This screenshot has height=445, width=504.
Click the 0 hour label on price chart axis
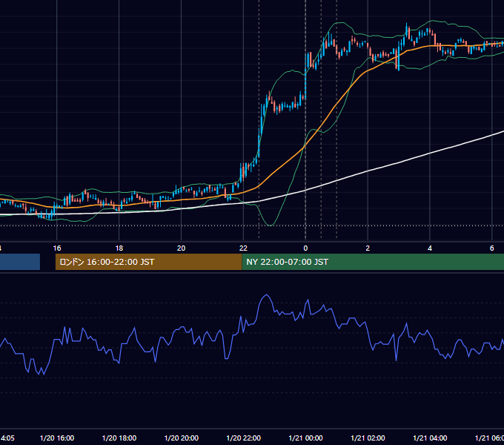pyautogui.click(x=305, y=248)
